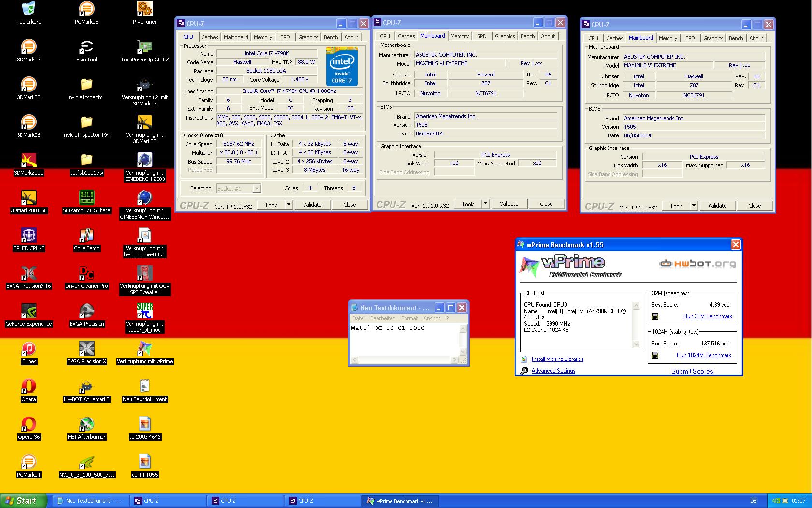Switch to wPrime Benchmark taskbar button
812x508 pixels.
click(x=400, y=501)
